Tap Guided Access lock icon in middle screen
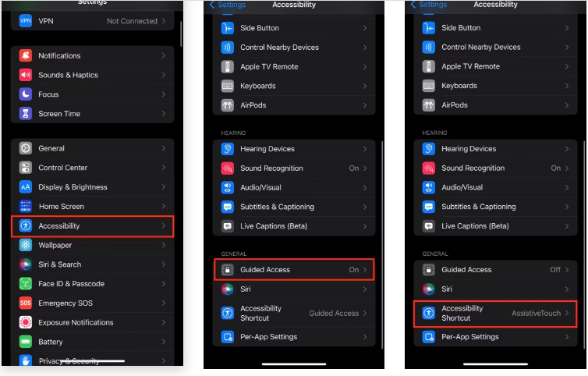The image size is (588, 376). point(227,269)
